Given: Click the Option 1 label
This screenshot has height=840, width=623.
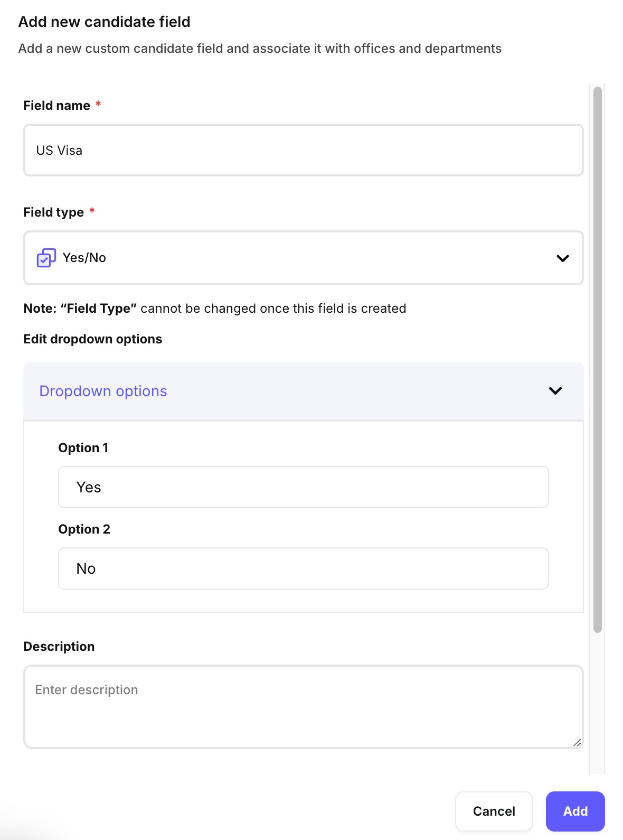Looking at the screenshot, I should (83, 448).
